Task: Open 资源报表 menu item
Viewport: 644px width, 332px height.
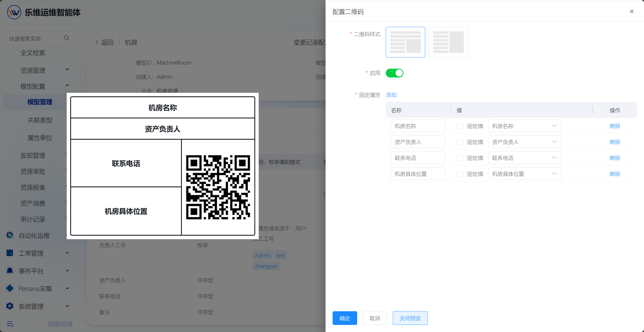Action: pos(33,187)
